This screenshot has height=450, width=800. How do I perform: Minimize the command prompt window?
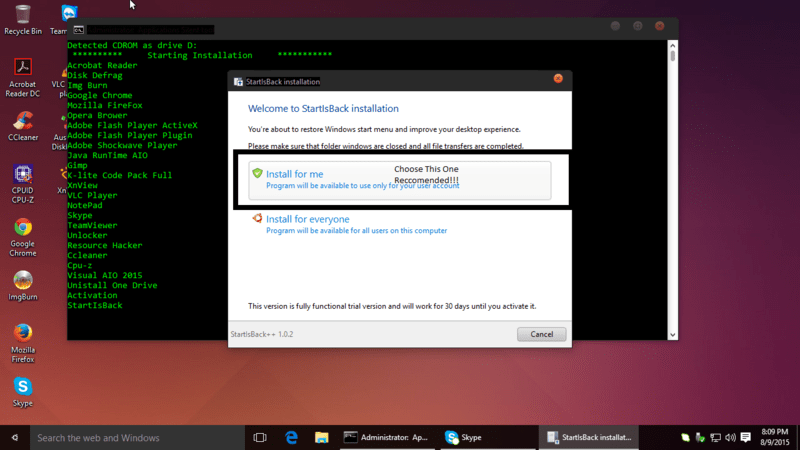[x=615, y=26]
